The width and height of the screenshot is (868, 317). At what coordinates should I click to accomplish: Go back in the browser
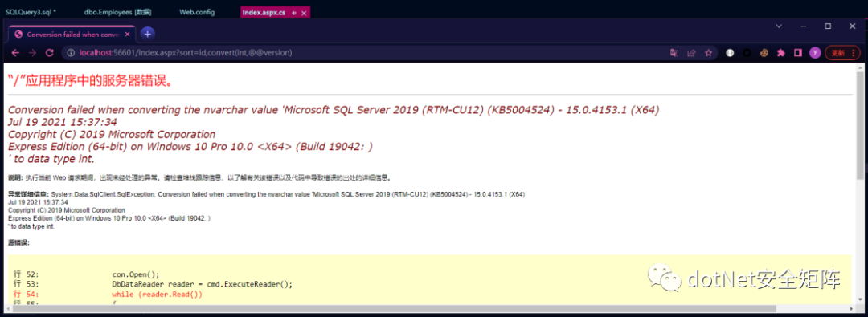[x=15, y=53]
